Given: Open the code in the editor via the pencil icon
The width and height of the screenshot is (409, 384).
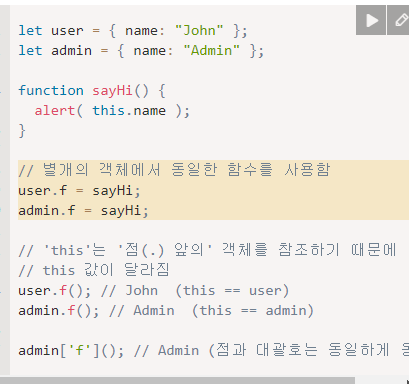Looking at the screenshot, I should (399, 20).
